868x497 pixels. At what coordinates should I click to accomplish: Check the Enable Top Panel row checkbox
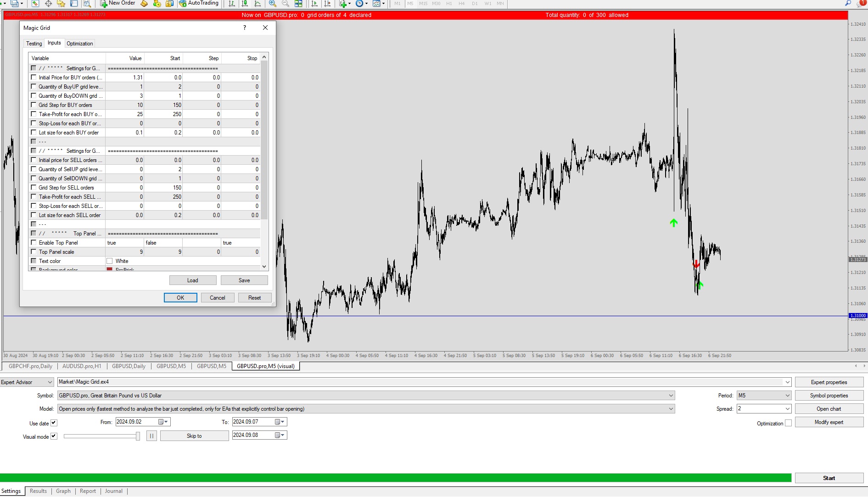pyautogui.click(x=34, y=242)
